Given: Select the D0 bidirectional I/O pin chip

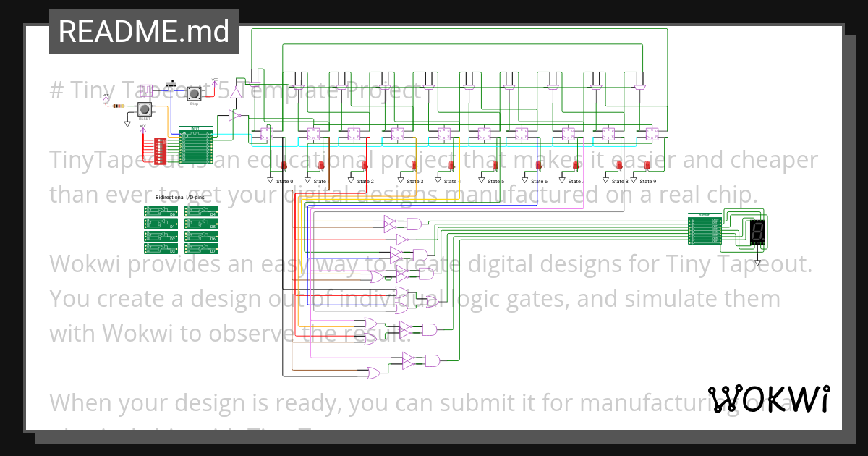Looking at the screenshot, I should 161,211.
